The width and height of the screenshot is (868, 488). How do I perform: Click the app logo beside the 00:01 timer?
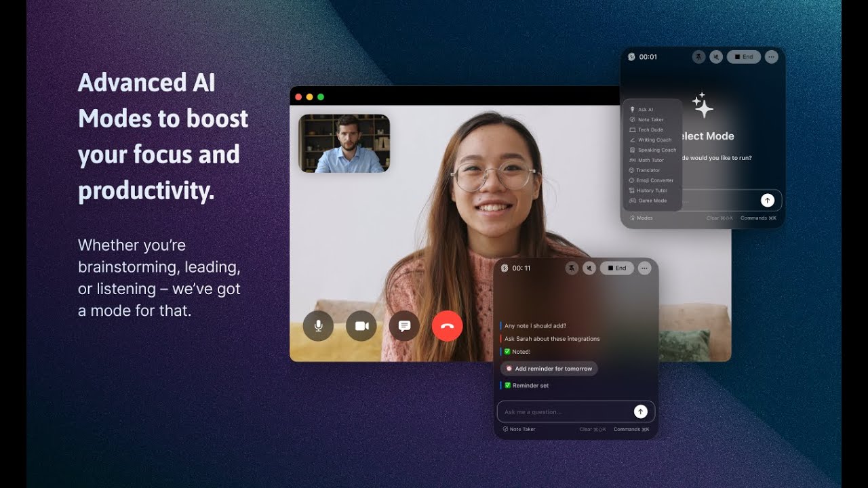click(631, 57)
